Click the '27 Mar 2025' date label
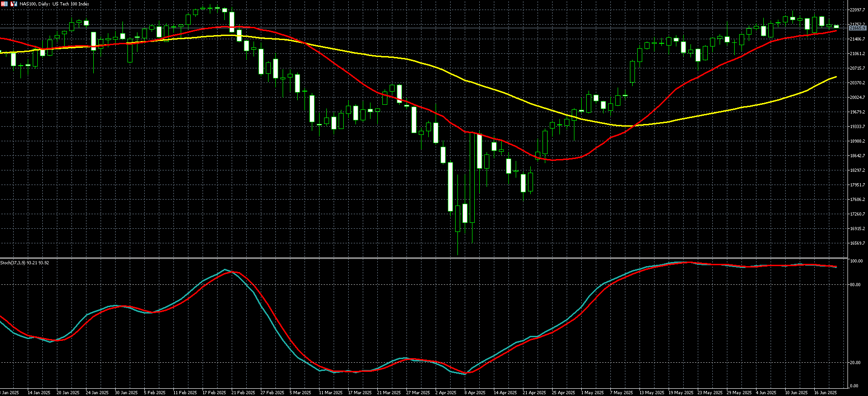This screenshot has width=868, height=396. coord(418,392)
